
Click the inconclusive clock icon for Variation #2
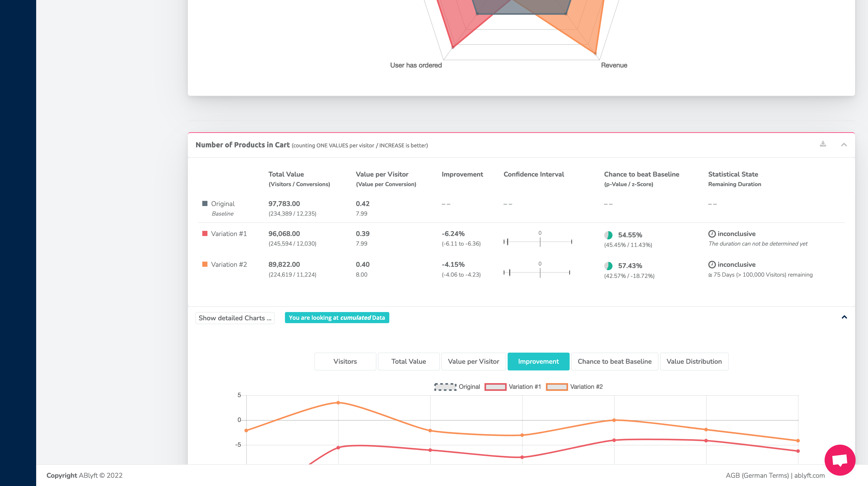[x=712, y=264]
